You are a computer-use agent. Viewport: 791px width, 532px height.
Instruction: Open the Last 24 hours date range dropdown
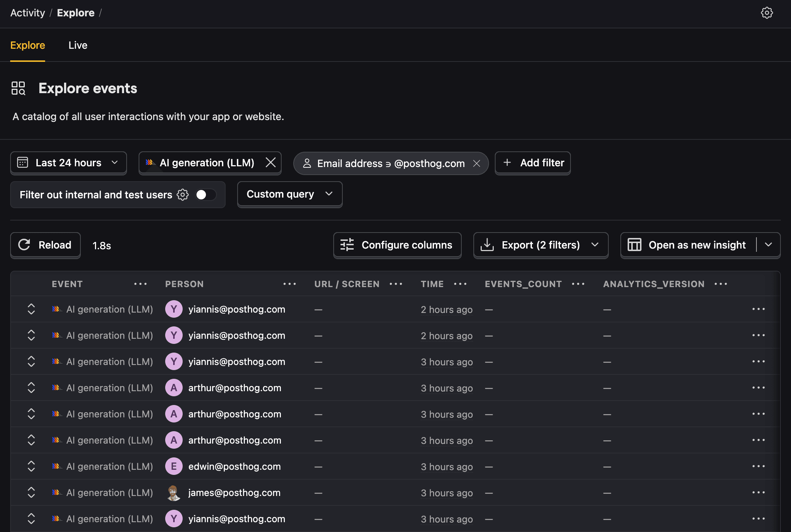[x=68, y=163]
